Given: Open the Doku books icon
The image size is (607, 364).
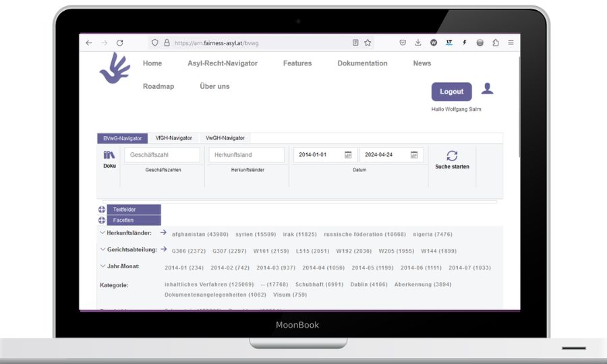Looking at the screenshot, I should click(x=109, y=155).
